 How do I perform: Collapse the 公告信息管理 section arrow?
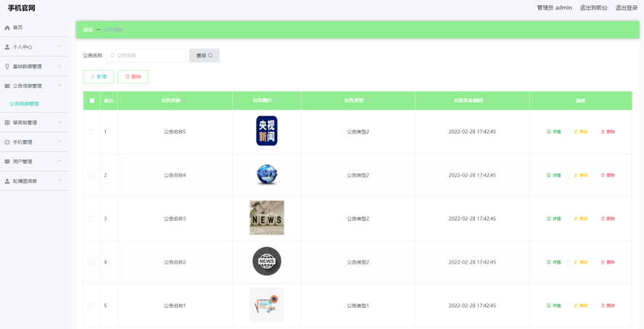point(59,86)
